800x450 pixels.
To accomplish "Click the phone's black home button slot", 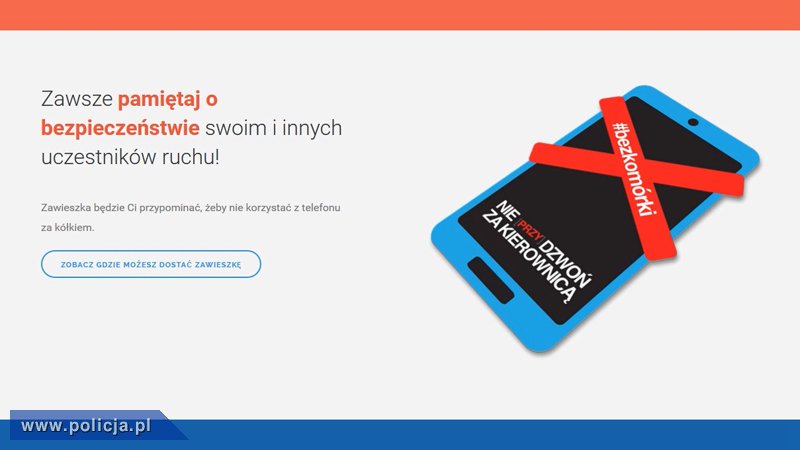I will click(x=490, y=280).
